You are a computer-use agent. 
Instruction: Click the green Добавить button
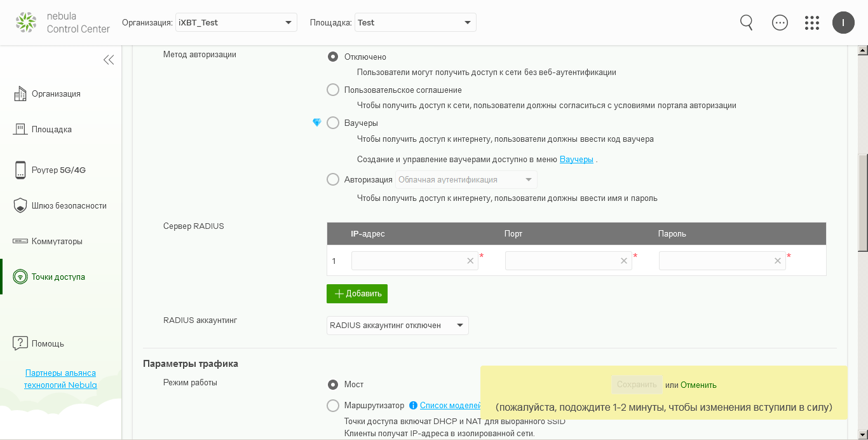357,294
